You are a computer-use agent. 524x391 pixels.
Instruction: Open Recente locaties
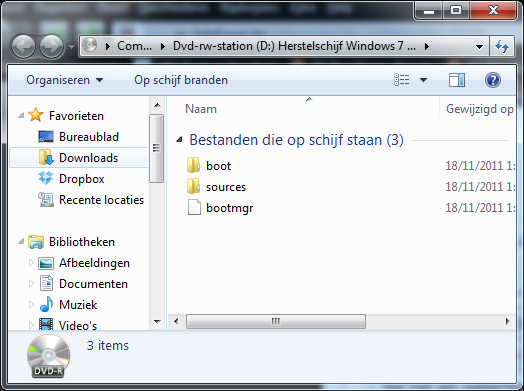click(101, 200)
